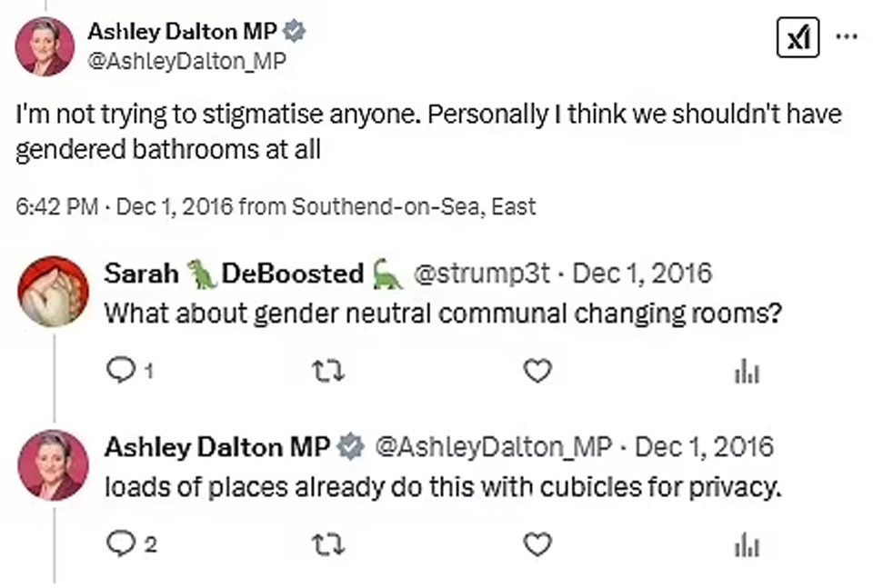Open Sarah DeBoosted's avatar
This screenshot has width=873, height=588.
click(54, 291)
